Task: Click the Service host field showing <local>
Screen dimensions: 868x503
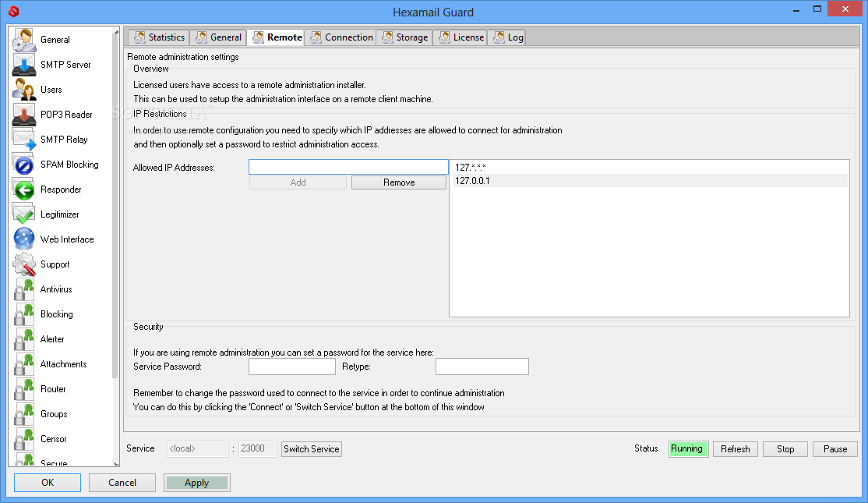Action: pos(198,448)
